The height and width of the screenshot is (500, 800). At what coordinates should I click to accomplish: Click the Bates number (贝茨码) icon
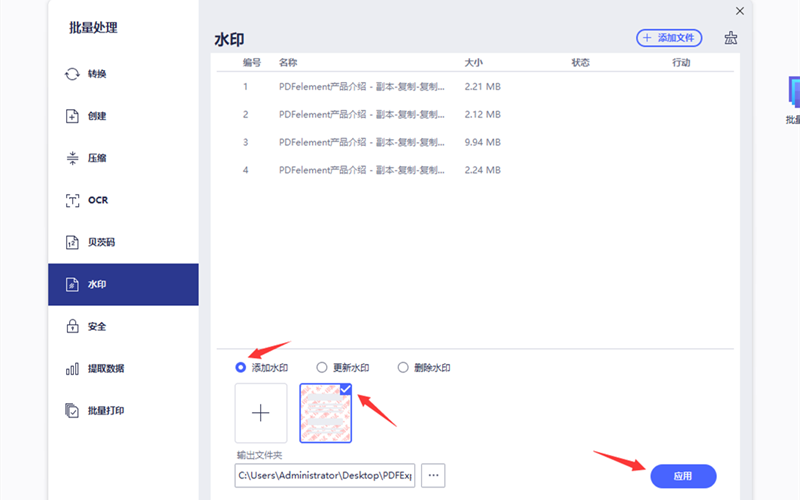pyautogui.click(x=72, y=242)
